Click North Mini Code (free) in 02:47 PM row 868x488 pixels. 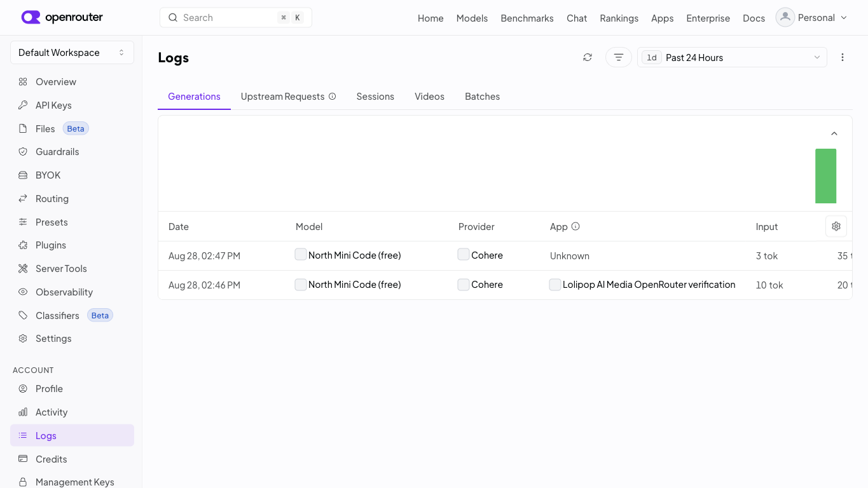pyautogui.click(x=354, y=255)
